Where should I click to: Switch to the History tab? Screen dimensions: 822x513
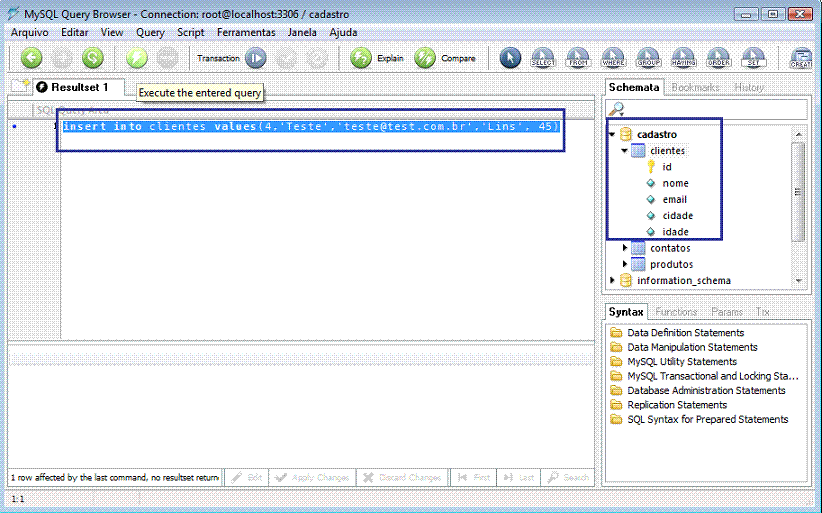(x=749, y=88)
